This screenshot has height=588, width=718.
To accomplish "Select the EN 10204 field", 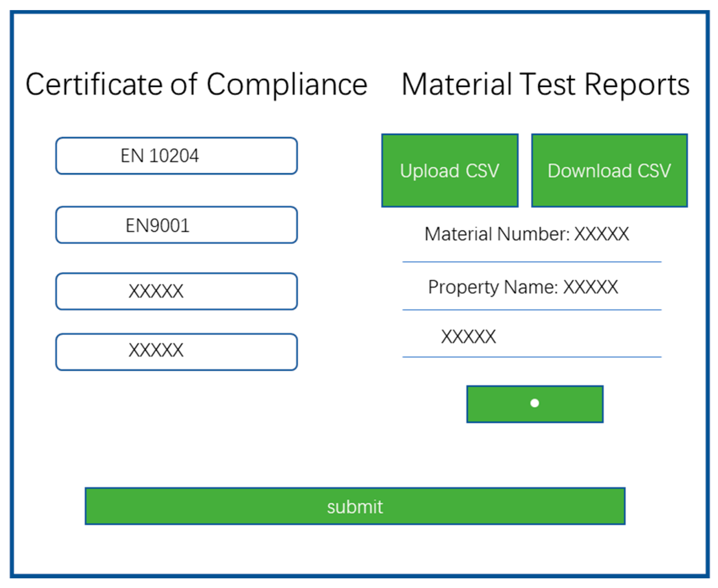I will [176, 156].
